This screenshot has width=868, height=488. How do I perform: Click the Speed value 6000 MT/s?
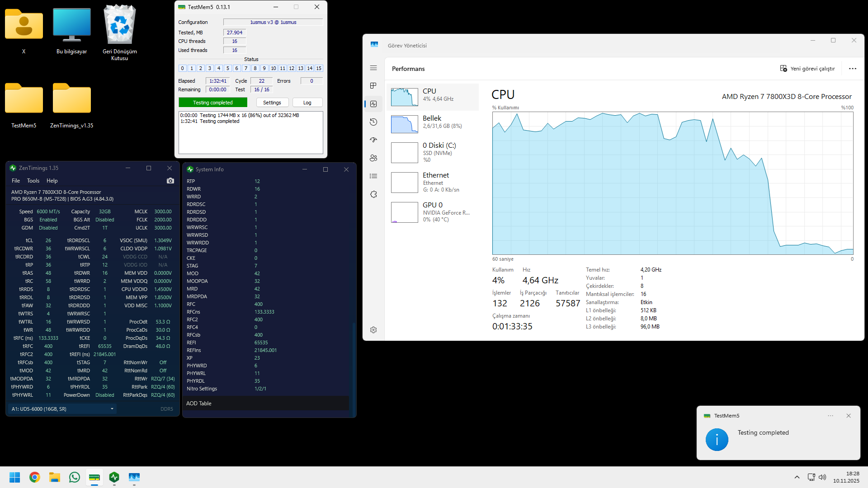48,211
